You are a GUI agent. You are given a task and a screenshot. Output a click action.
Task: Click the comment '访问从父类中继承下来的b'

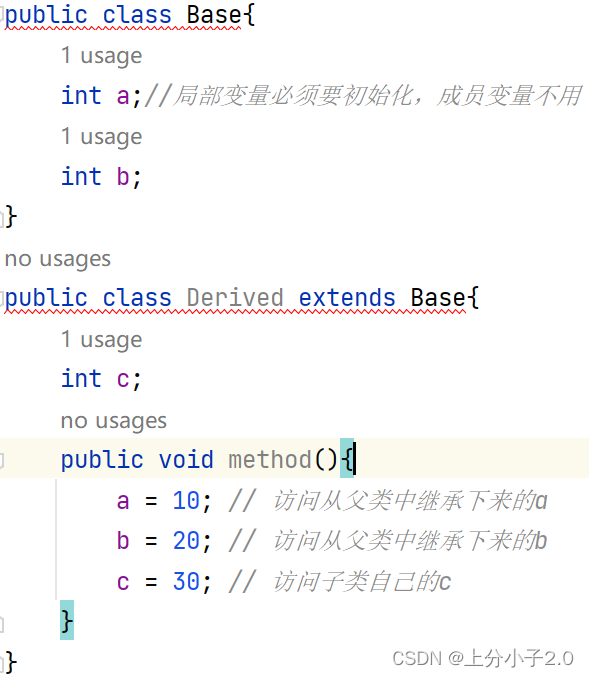click(x=411, y=541)
